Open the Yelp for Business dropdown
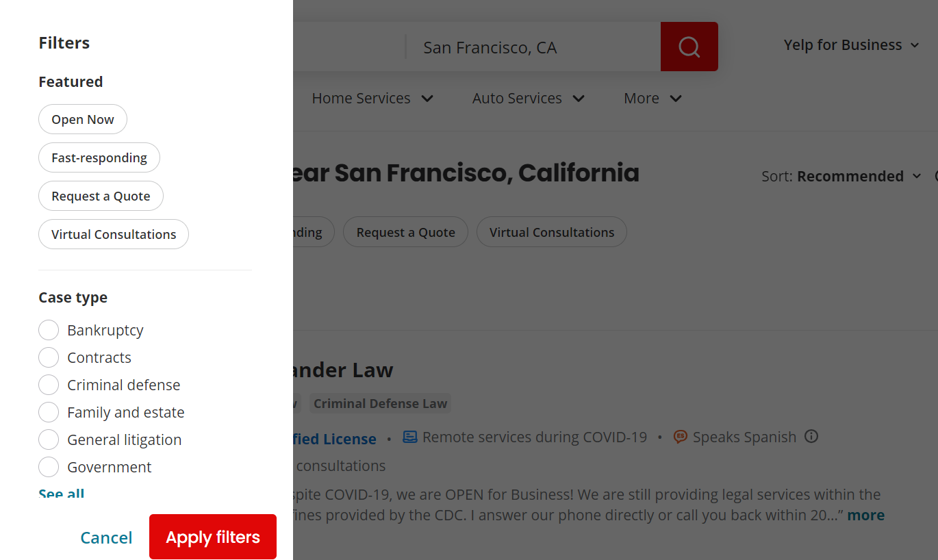 tap(852, 45)
